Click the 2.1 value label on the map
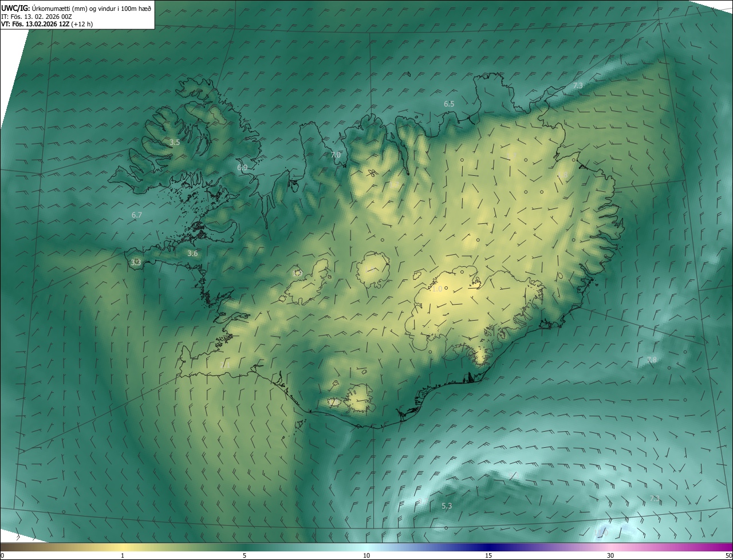The width and height of the screenshot is (733, 560). click(225, 365)
